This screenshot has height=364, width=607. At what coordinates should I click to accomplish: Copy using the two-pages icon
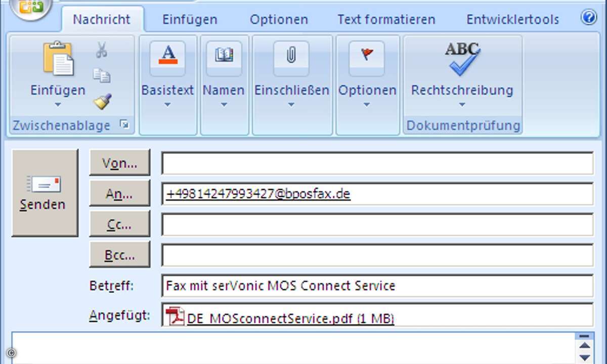tap(102, 76)
